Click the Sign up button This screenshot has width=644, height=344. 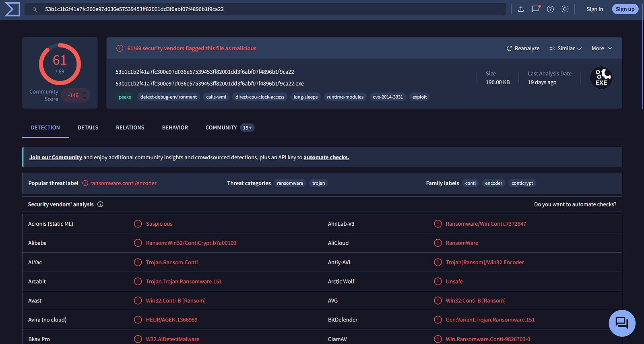pos(625,9)
